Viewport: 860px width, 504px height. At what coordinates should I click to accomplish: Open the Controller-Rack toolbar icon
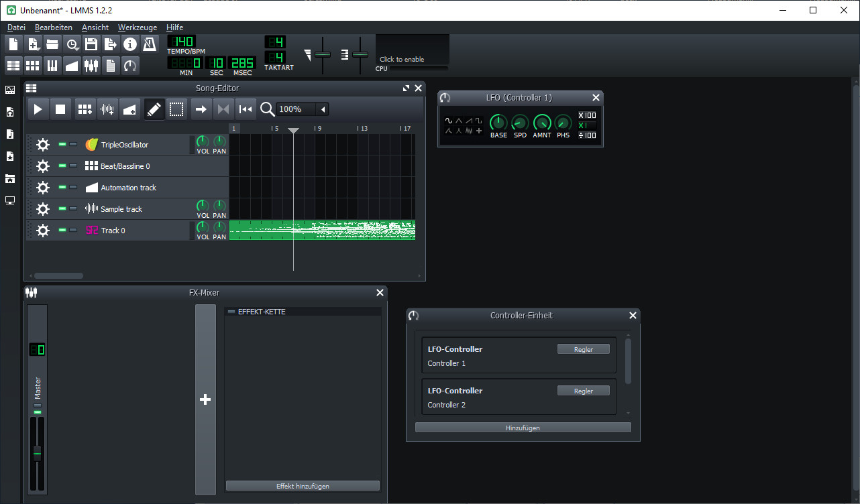tap(131, 65)
